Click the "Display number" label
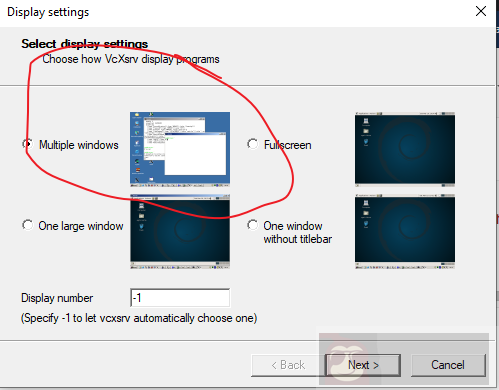This screenshot has height=390, width=499. pyautogui.click(x=57, y=298)
